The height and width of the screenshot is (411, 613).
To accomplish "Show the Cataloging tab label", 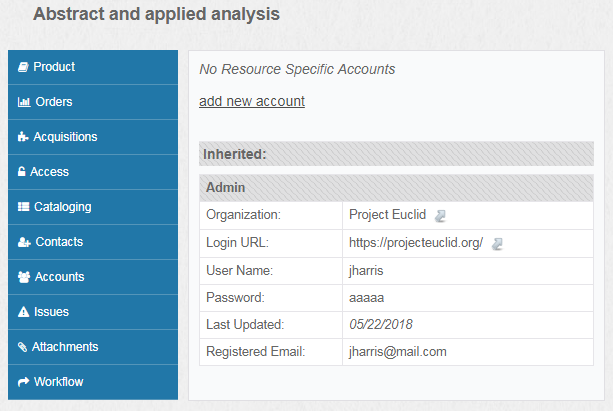I will pyautogui.click(x=63, y=207).
